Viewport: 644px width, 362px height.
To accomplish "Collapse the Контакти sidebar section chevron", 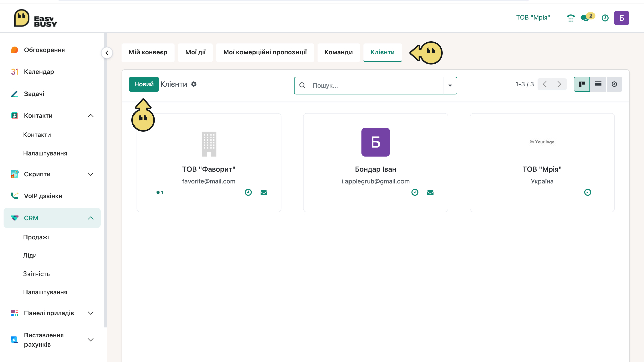I will point(91,116).
